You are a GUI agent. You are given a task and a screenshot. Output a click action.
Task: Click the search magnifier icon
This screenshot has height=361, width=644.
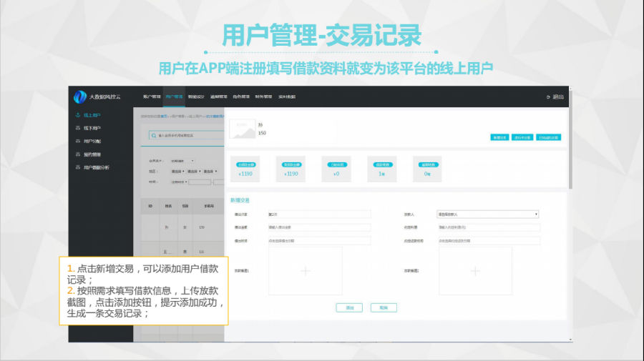click(154, 134)
